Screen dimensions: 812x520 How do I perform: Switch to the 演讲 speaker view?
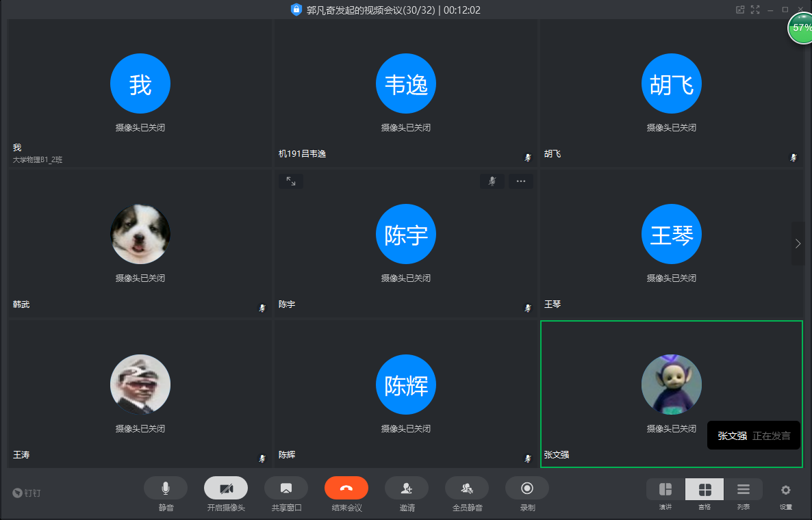(x=665, y=489)
